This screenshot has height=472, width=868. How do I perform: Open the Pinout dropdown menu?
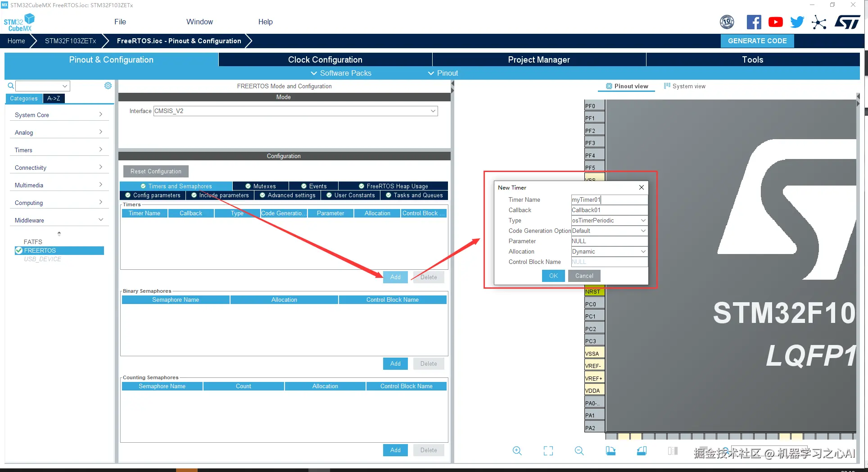click(443, 73)
